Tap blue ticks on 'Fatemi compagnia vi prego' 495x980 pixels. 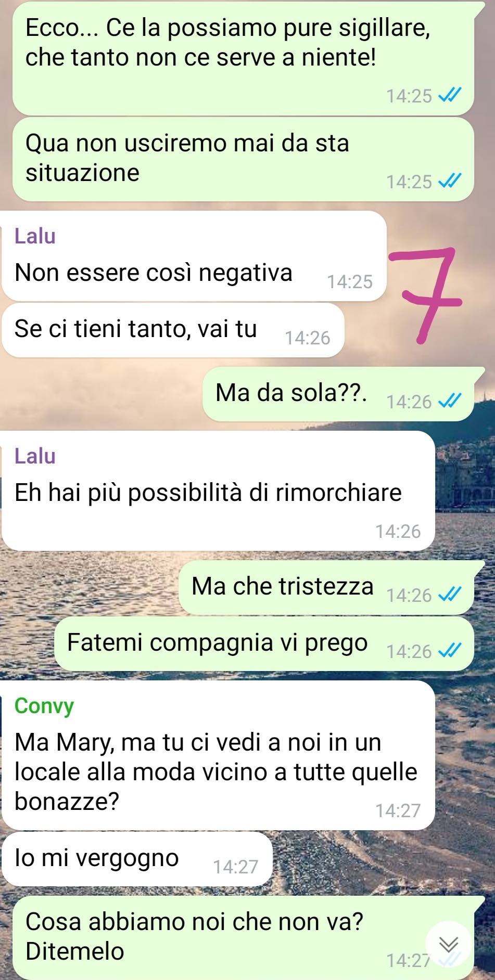tap(450, 651)
